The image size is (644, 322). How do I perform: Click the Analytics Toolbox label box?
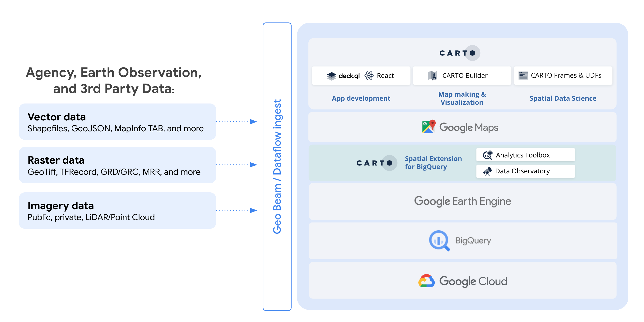525,155
